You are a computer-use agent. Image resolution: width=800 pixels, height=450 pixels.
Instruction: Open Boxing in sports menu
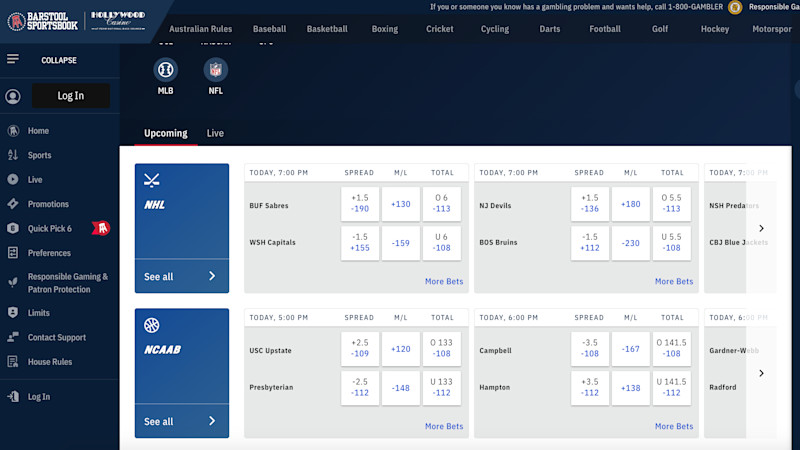[x=385, y=29]
